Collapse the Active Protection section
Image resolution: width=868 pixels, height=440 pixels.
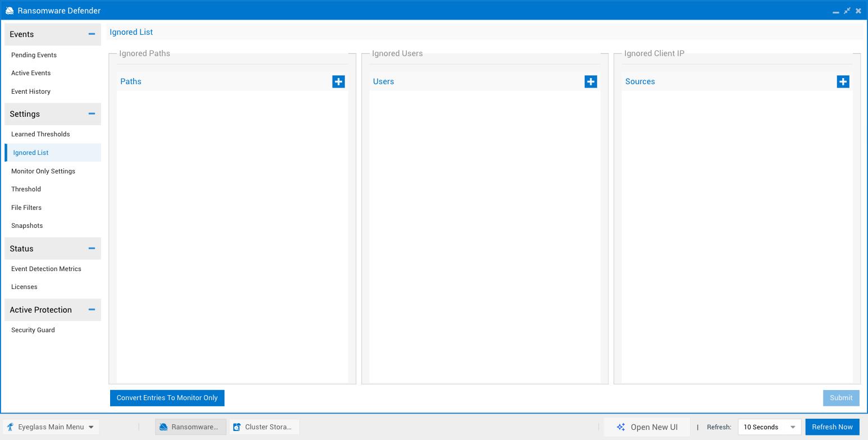pos(92,310)
